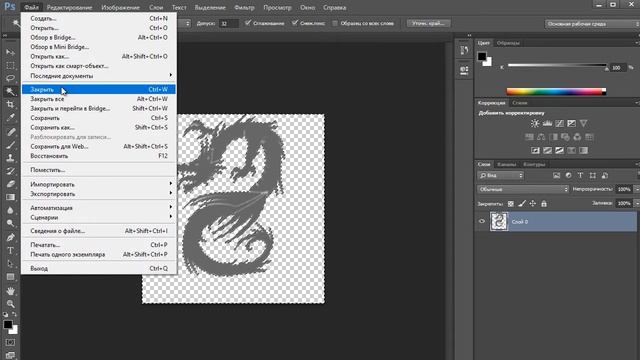Click the color spectrum ramp
640x360 pixels.
click(556, 91)
